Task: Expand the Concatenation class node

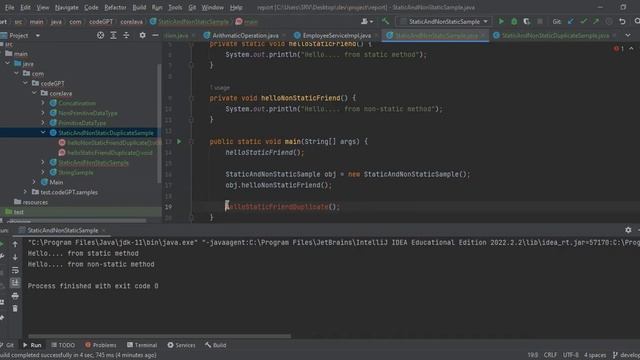Action: tap(43, 103)
